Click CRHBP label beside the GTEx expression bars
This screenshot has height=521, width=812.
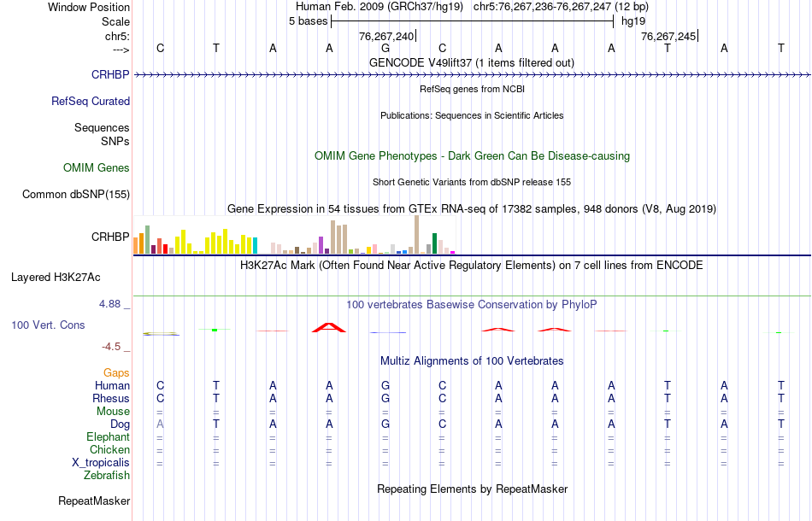110,237
